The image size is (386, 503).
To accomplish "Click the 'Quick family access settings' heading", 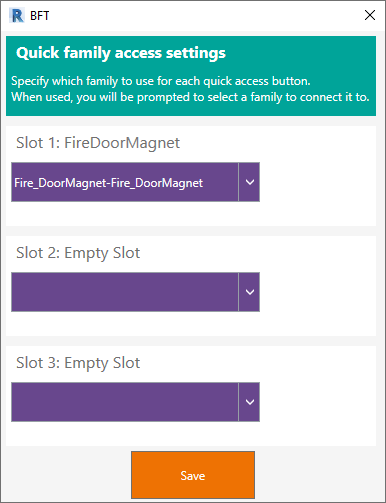I will pyautogui.click(x=121, y=53).
